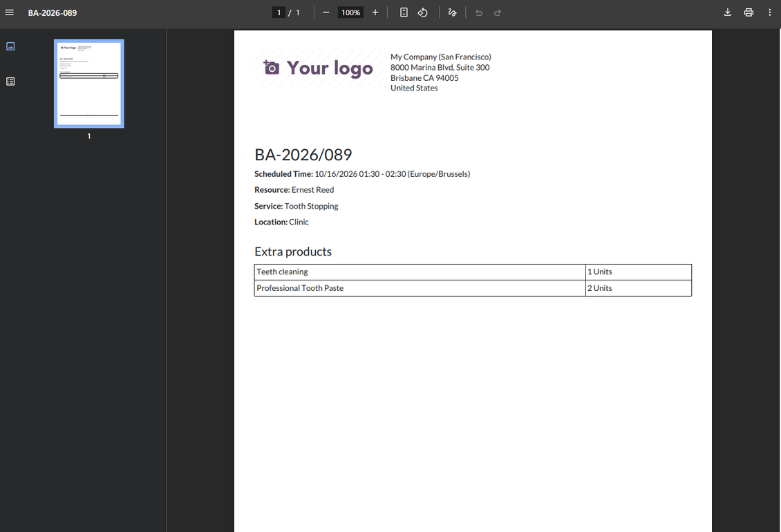Click the undo arrow icon

click(x=479, y=12)
